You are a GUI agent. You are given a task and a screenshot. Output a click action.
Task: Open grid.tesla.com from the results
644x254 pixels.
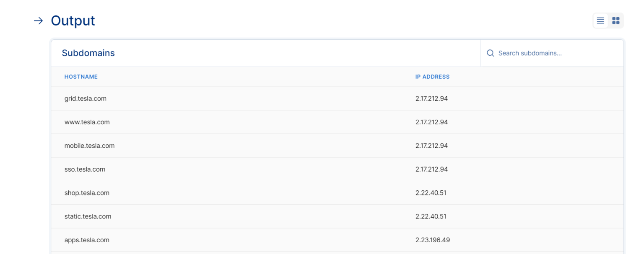86,98
